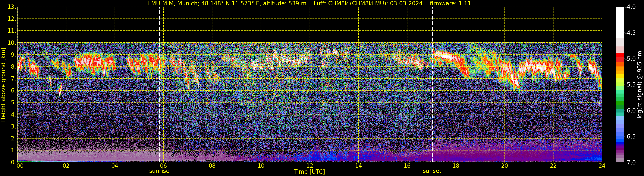Click the 'firmware: 1.11' text

[x=450, y=3]
